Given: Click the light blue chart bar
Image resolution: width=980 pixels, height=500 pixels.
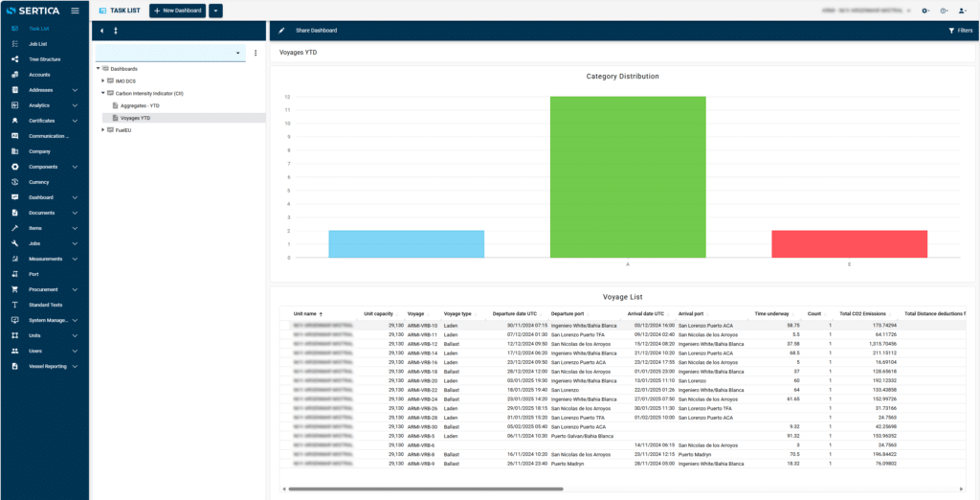Looking at the screenshot, I should (406, 244).
